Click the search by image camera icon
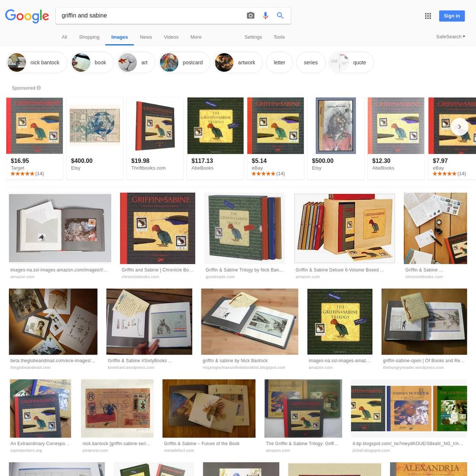The width and height of the screenshot is (476, 476). tap(250, 16)
